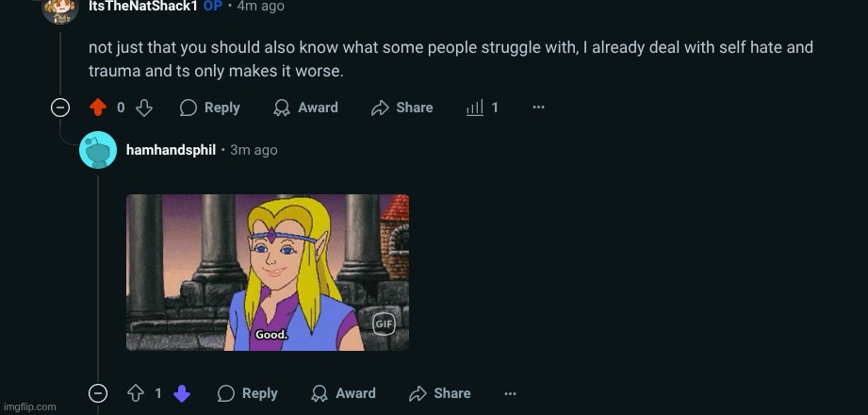Reply to ItsTheNatShack1's comment
The width and height of the screenshot is (868, 415).
pos(210,108)
